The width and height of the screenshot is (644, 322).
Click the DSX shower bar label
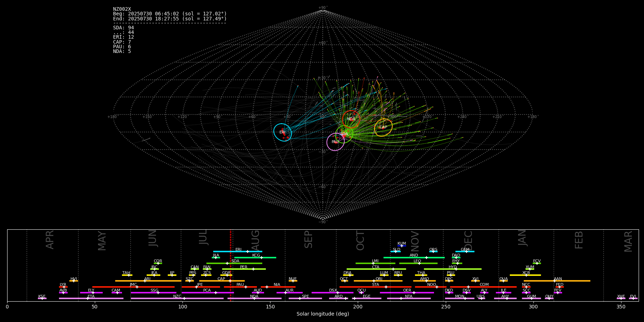[333, 291]
